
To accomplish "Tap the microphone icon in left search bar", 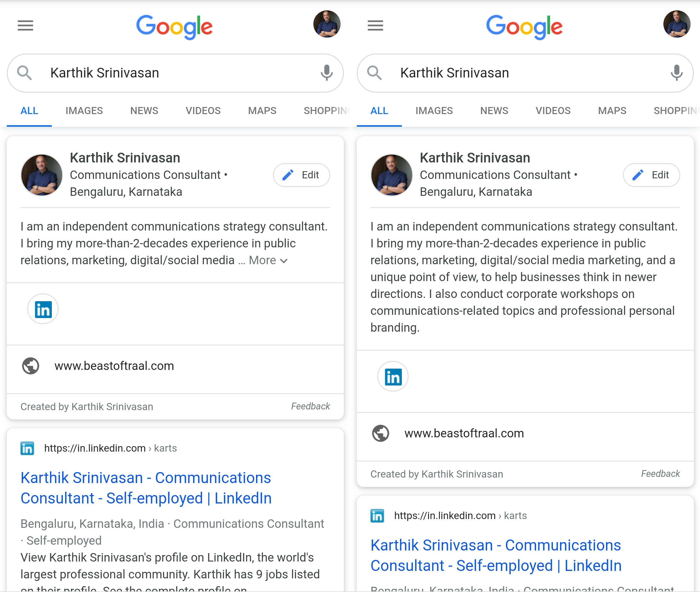I will point(327,73).
